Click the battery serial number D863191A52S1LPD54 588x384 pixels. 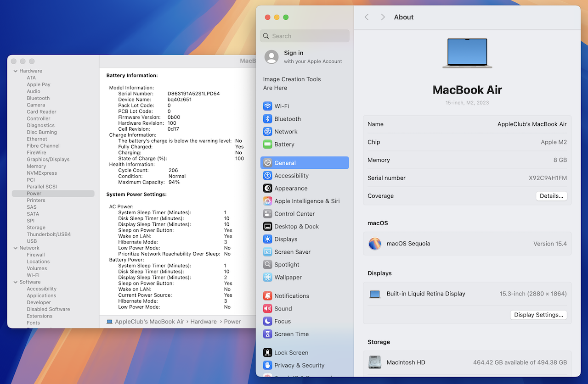click(193, 94)
